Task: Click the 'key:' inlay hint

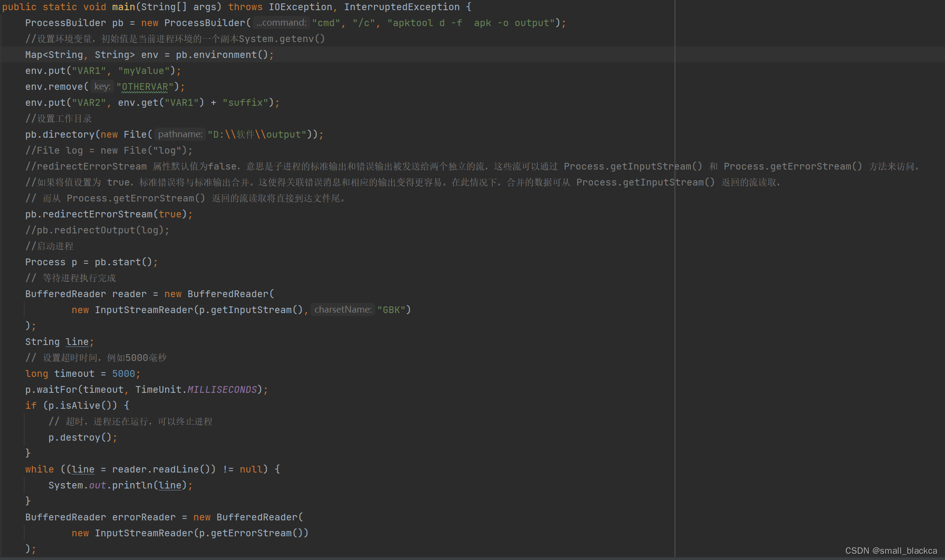Action: click(102, 86)
